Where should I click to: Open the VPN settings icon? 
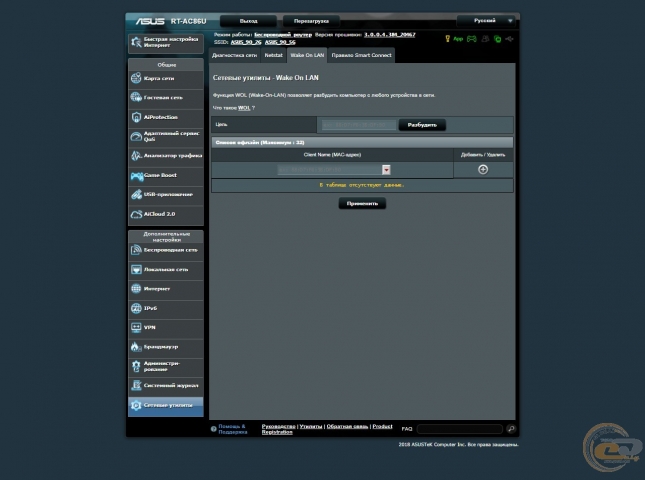[x=136, y=327]
